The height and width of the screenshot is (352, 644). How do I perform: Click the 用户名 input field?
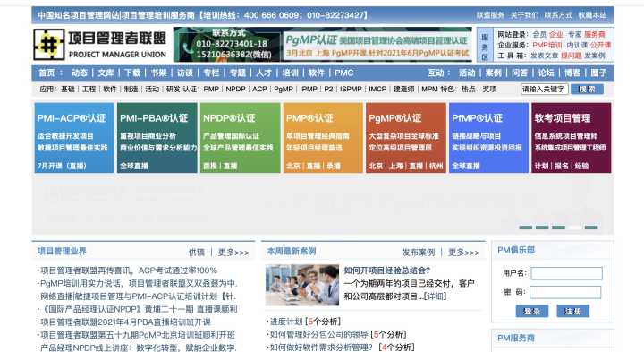566,273
